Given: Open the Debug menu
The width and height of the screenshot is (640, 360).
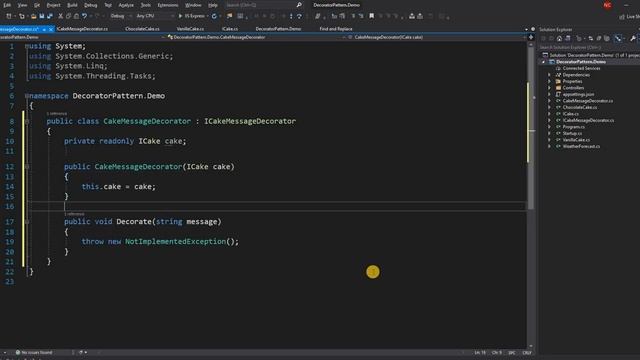Looking at the screenshot, I should click(90, 5).
